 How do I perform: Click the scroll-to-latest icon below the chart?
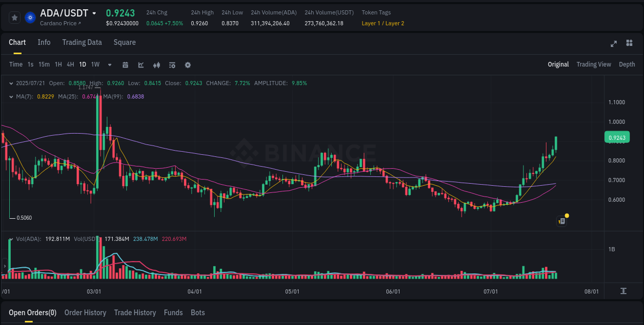point(622,291)
